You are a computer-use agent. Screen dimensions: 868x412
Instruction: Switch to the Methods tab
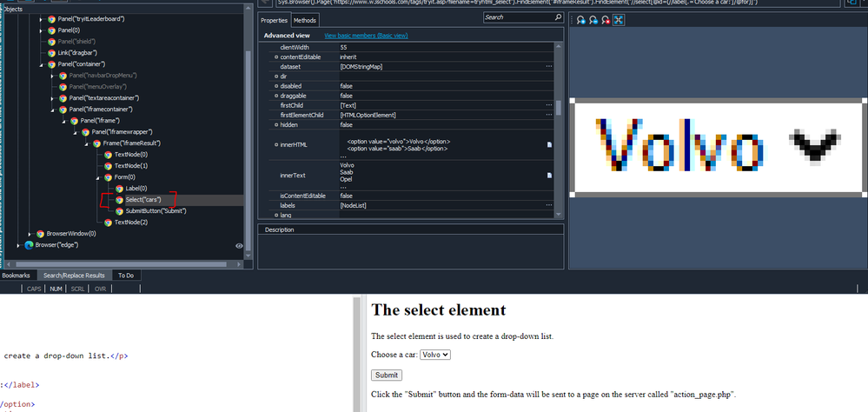304,21
